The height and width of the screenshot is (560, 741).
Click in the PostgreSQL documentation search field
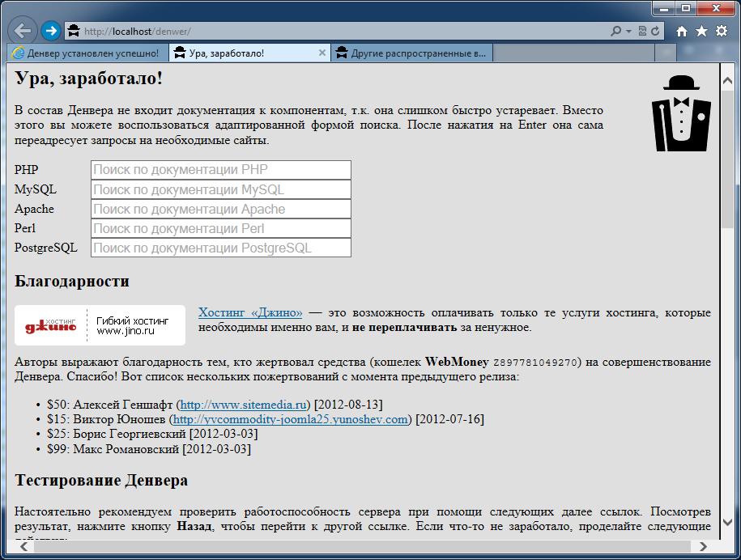(x=220, y=248)
